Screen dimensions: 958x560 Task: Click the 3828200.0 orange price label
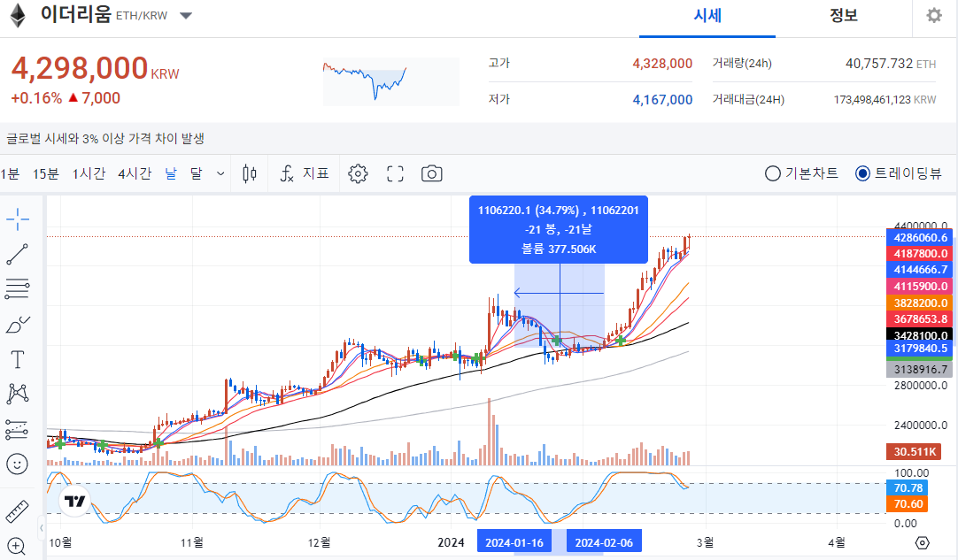pos(920,303)
